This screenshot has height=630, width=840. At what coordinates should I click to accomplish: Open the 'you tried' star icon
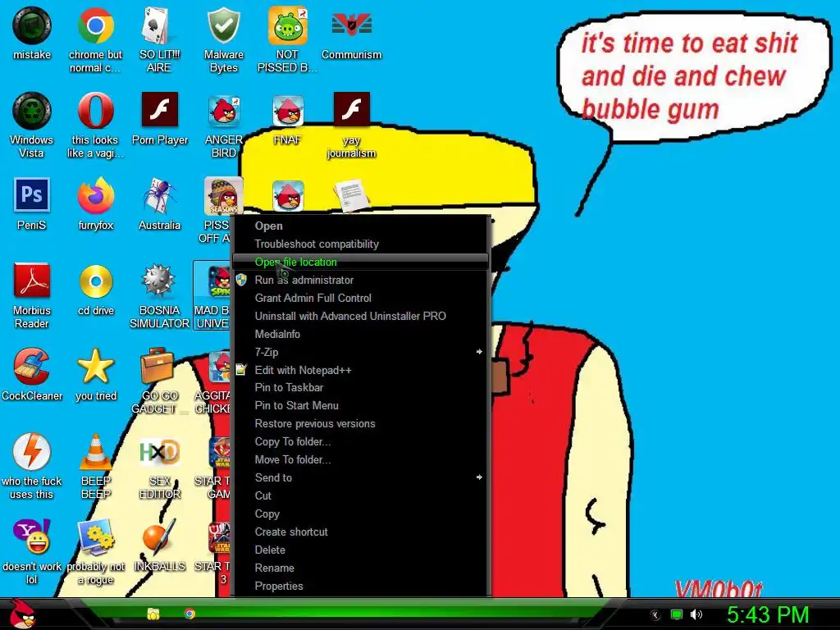coord(96,374)
